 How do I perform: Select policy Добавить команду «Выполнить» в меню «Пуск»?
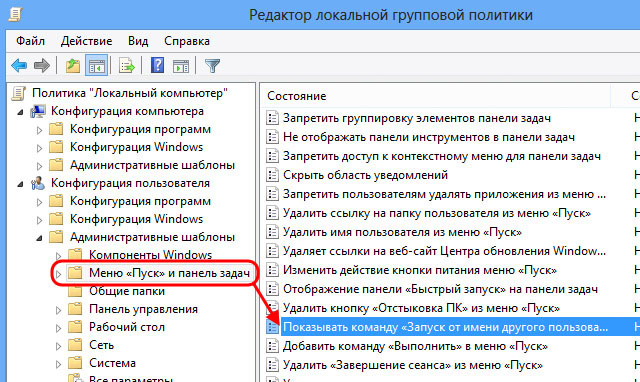tap(415, 346)
